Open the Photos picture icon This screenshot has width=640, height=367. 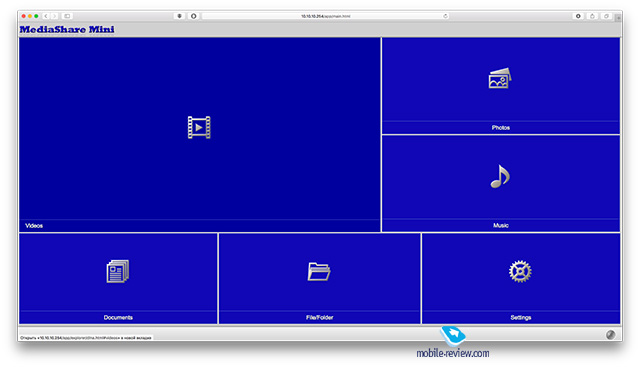[500, 78]
